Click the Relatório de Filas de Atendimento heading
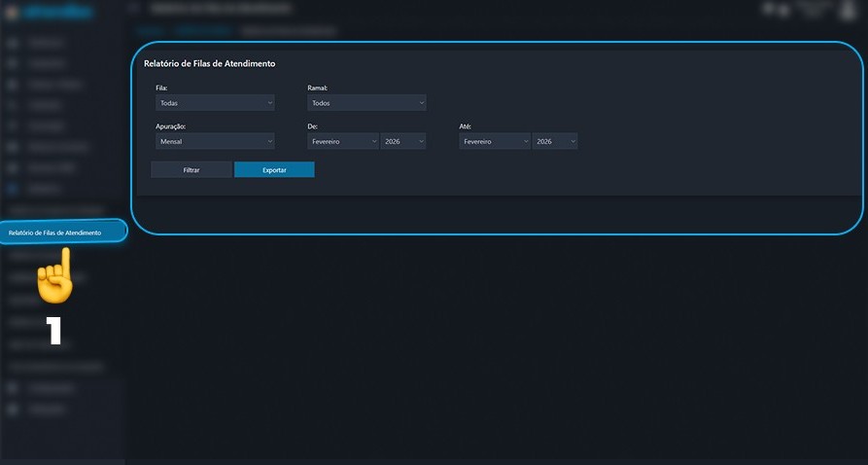The width and height of the screenshot is (868, 465). pos(209,64)
